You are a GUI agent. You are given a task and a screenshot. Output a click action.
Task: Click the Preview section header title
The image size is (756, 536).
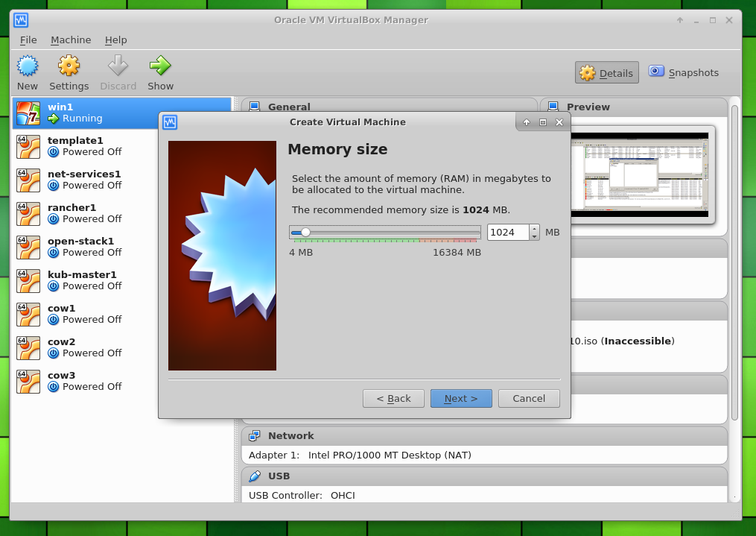pyautogui.click(x=588, y=107)
